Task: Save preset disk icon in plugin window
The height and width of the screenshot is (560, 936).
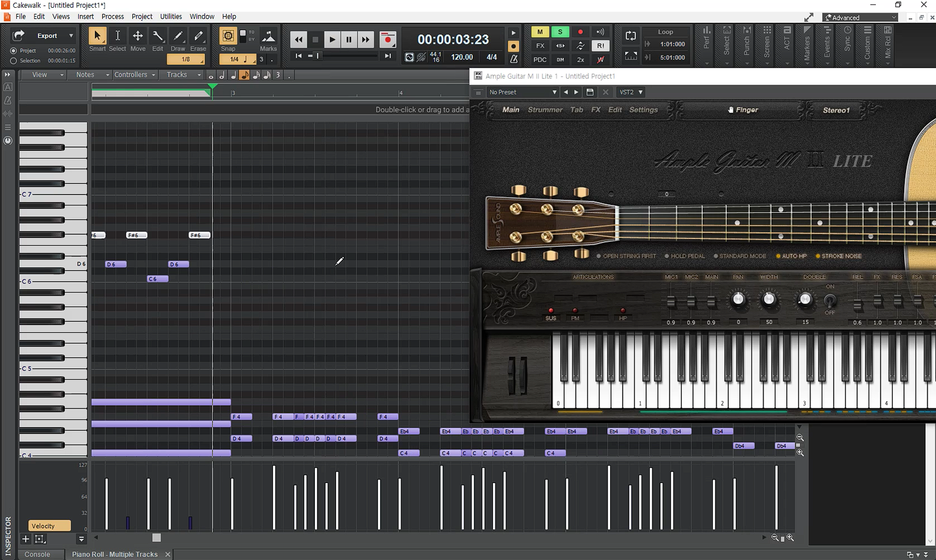Action: coord(590,92)
